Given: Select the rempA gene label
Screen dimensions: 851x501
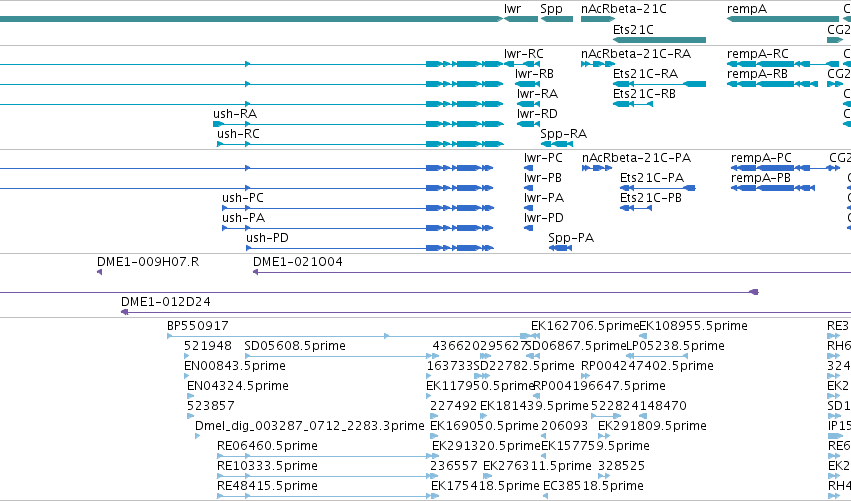Looking at the screenshot, I should click(x=747, y=9).
